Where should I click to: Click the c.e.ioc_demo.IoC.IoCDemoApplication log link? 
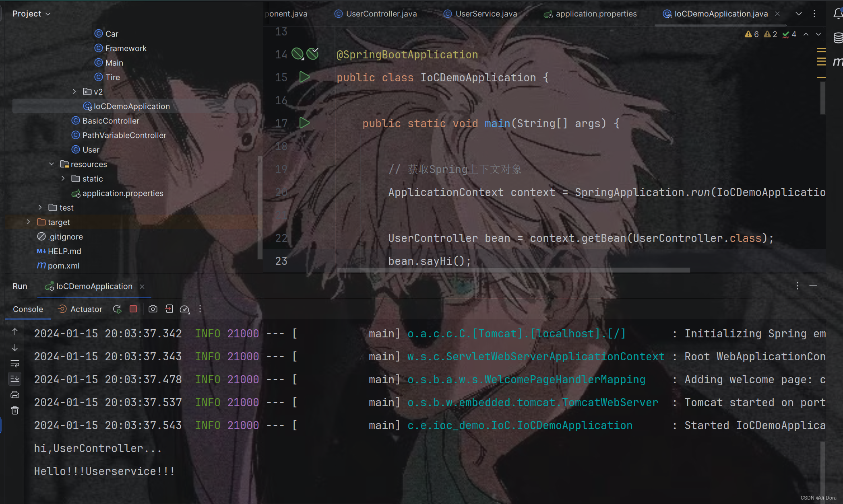point(520,425)
